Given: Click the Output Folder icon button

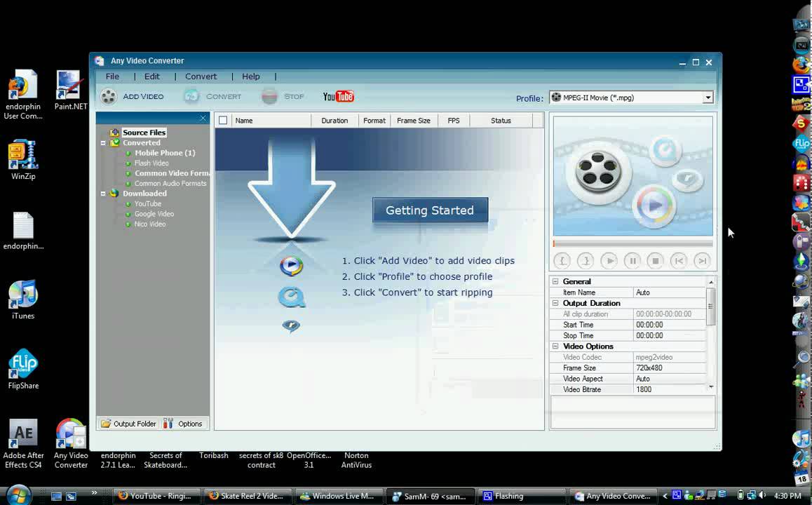Looking at the screenshot, I should pos(128,424).
